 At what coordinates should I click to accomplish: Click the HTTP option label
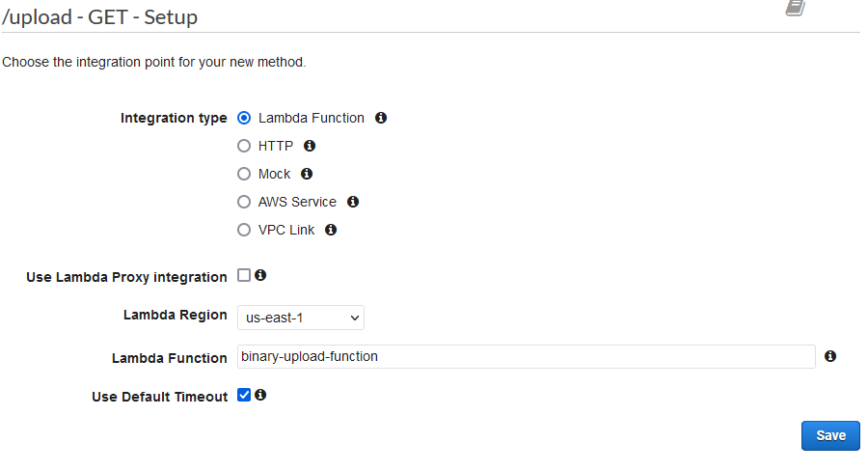(276, 146)
